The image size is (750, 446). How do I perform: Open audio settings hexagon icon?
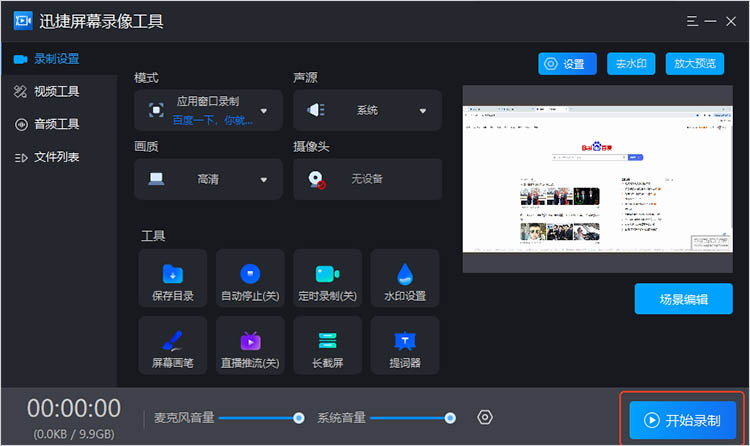pos(485,417)
